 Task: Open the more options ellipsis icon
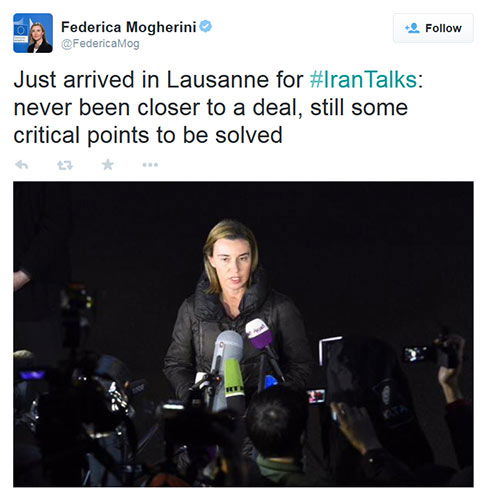[150, 165]
